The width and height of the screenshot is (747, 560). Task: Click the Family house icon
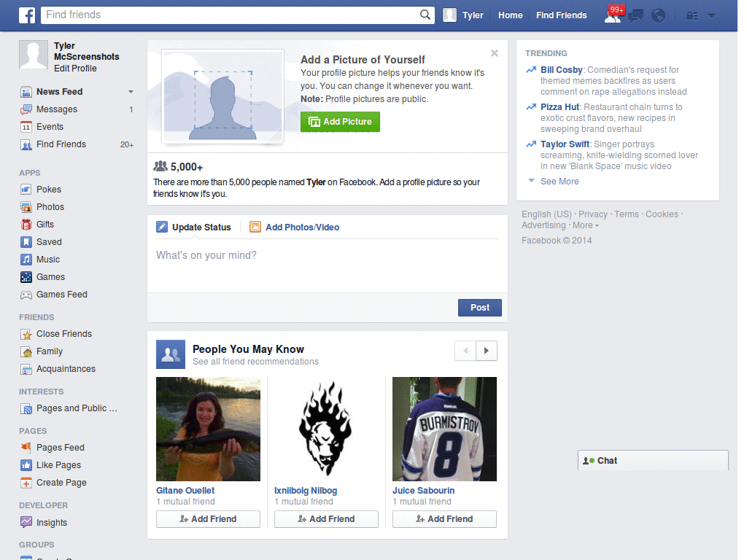[26, 352]
